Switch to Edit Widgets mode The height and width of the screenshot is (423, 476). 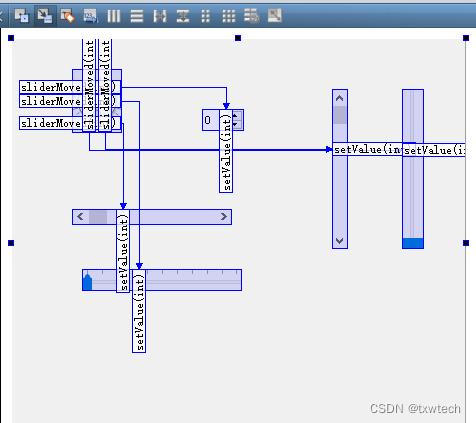coord(22,16)
